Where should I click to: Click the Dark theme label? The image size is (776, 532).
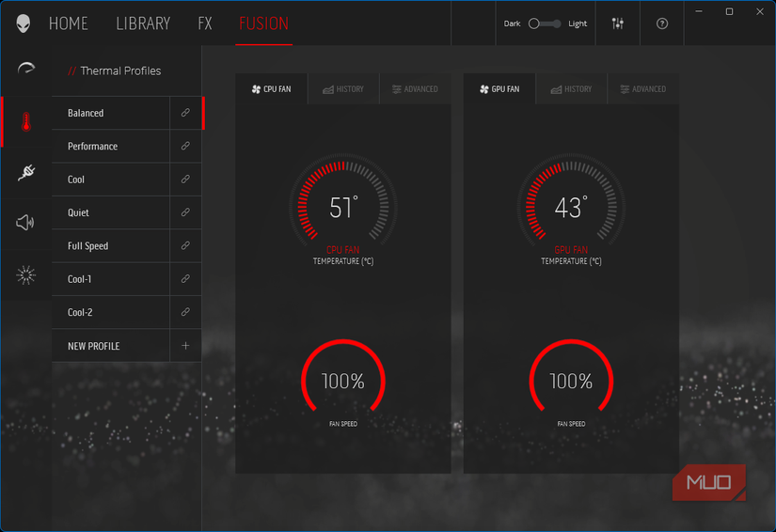[512, 23]
